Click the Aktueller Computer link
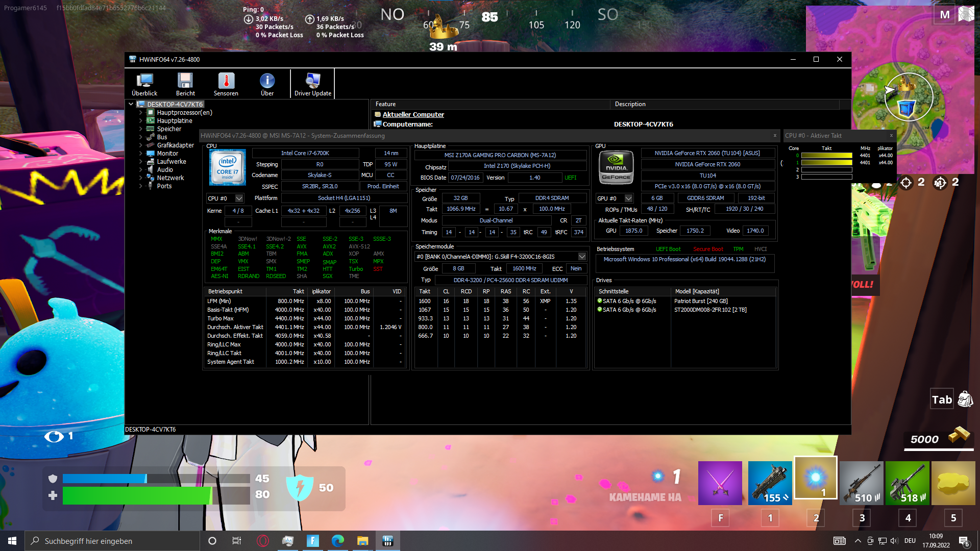The width and height of the screenshot is (980, 551). (413, 115)
